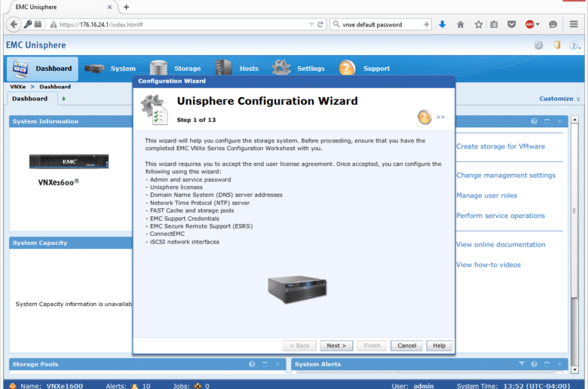This screenshot has width=588, height=389.
Task: Open the Hosts menu
Action: (x=237, y=69)
